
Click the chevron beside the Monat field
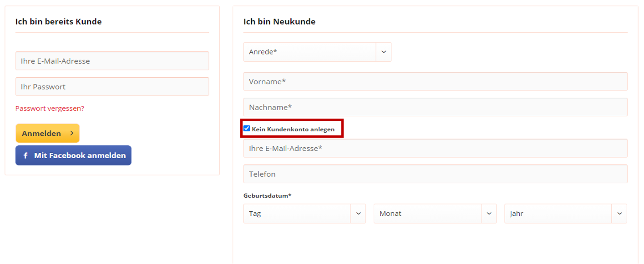pos(489,214)
